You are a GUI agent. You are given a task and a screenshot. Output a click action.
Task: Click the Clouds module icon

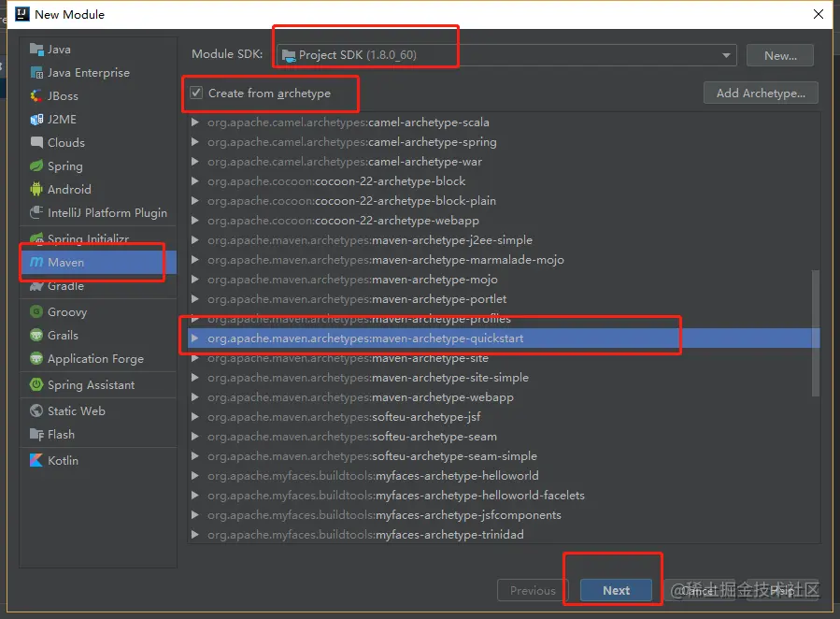[x=36, y=142]
